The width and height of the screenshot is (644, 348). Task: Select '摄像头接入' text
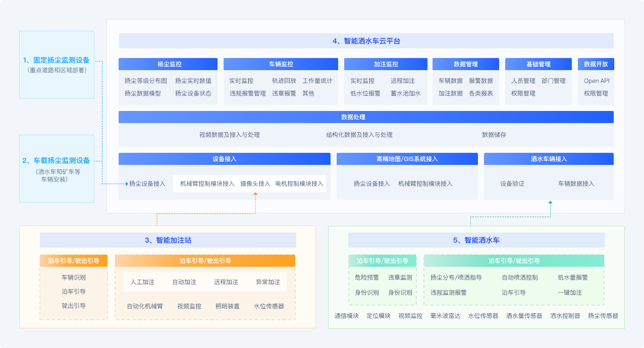(255, 184)
